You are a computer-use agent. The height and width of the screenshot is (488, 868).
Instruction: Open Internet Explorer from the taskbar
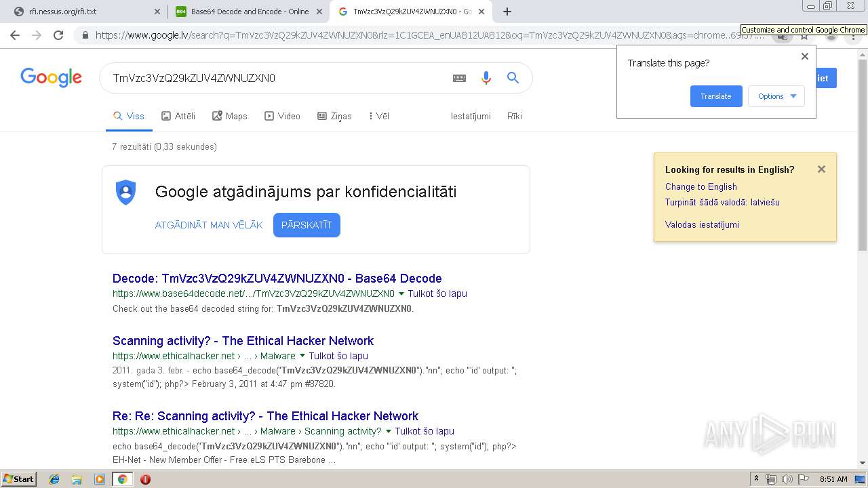coord(54,479)
